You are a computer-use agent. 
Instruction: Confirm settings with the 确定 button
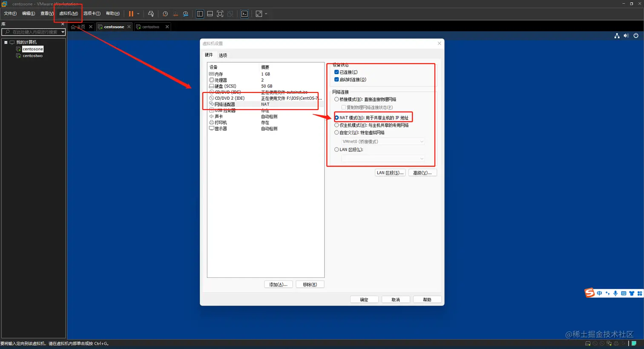364,300
